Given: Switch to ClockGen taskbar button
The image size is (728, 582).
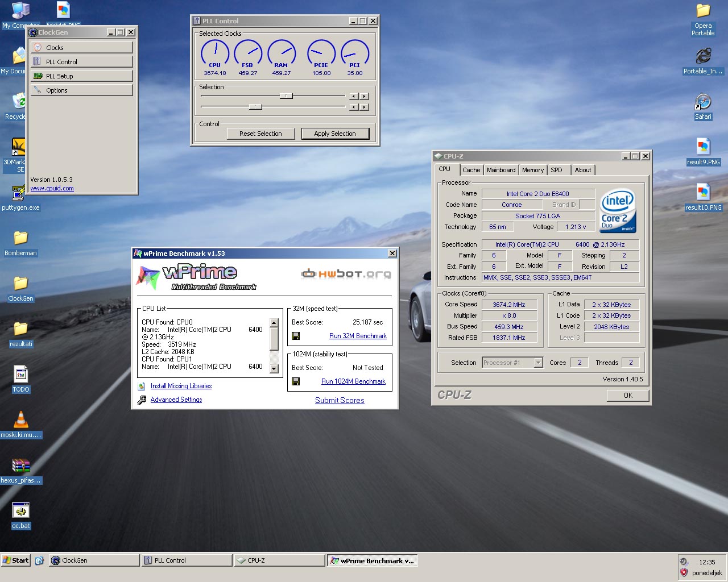Looking at the screenshot, I should click(x=94, y=560).
